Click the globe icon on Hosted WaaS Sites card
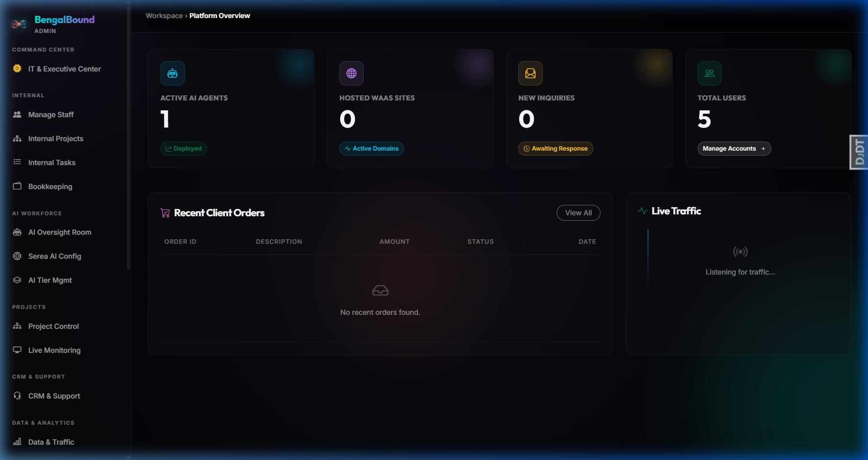Image resolution: width=868 pixels, height=460 pixels. 352,73
